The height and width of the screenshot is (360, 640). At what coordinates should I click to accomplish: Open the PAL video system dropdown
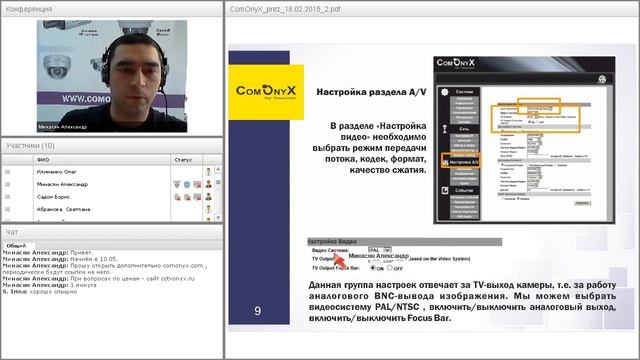coord(380,250)
